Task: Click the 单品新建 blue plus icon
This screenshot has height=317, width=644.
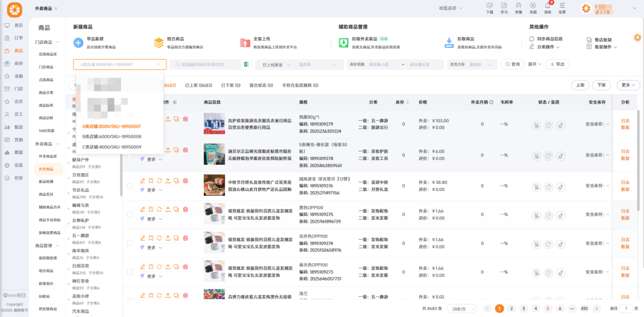Action: pos(78,42)
